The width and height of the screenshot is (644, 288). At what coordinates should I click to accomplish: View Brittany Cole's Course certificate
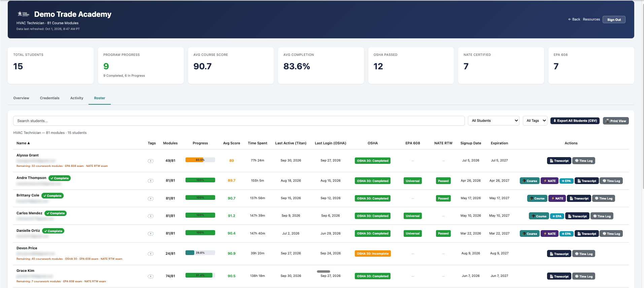click(x=537, y=199)
